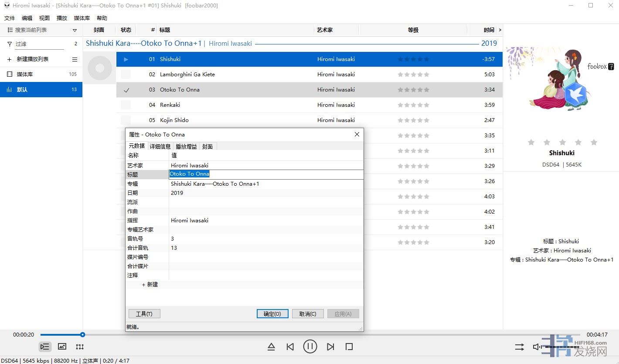Open the 媒体库 menu in the menu bar
The image size is (619, 364).
coord(82,18)
